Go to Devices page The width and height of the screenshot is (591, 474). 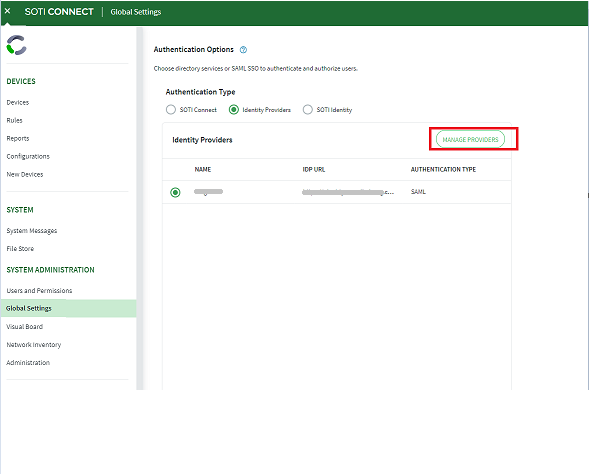(x=18, y=102)
